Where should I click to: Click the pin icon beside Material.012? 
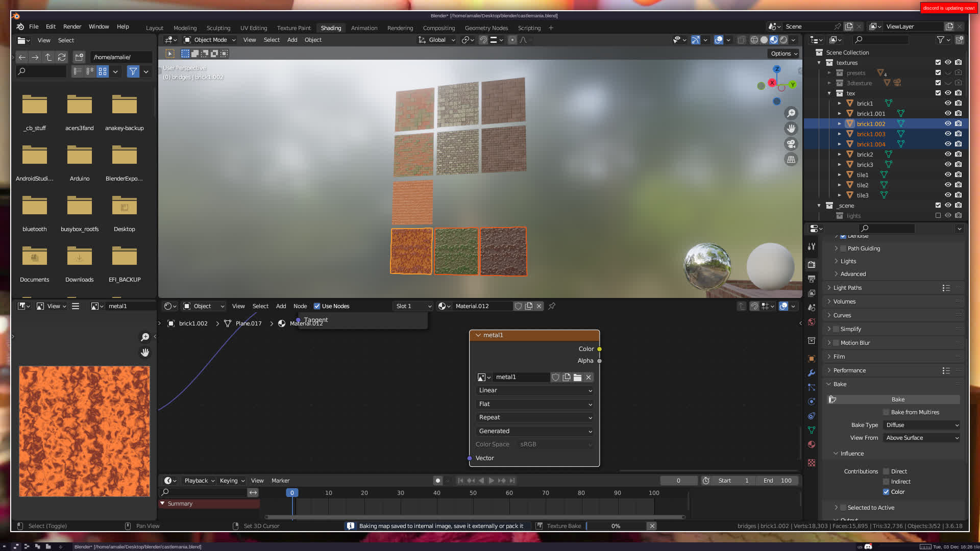(552, 306)
